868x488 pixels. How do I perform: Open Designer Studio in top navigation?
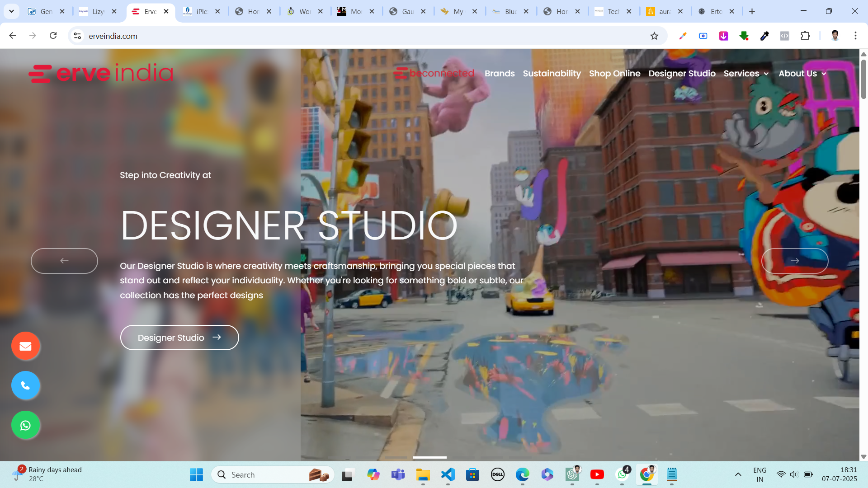coord(682,73)
